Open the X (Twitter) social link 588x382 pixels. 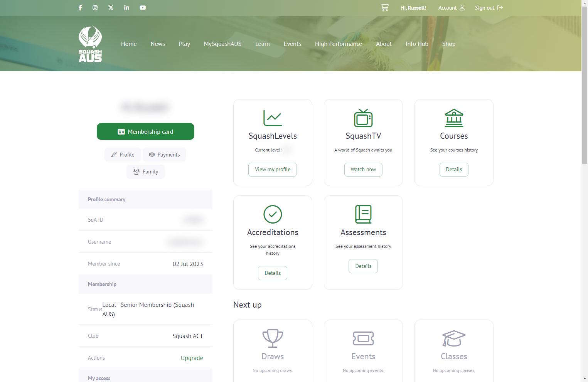pyautogui.click(x=111, y=8)
